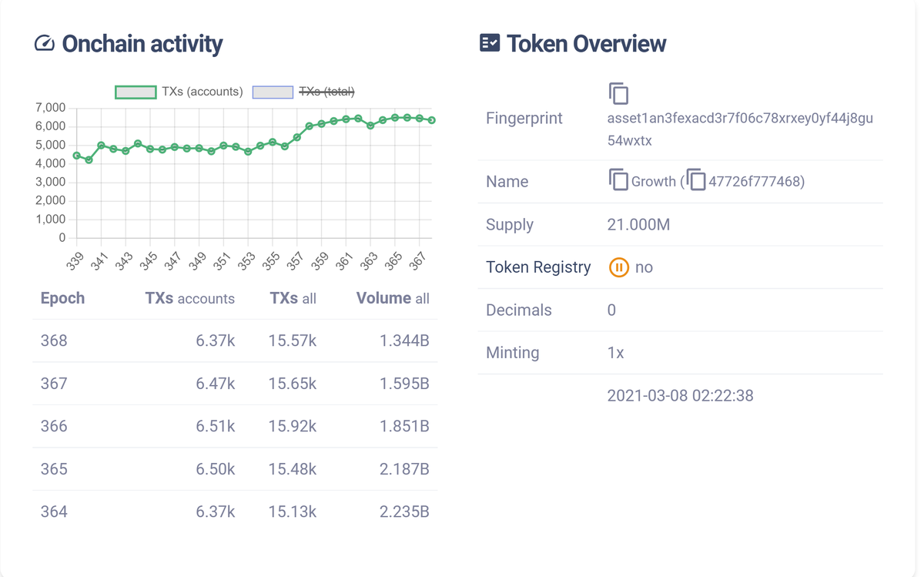Click the Fingerprint label

coord(524,118)
